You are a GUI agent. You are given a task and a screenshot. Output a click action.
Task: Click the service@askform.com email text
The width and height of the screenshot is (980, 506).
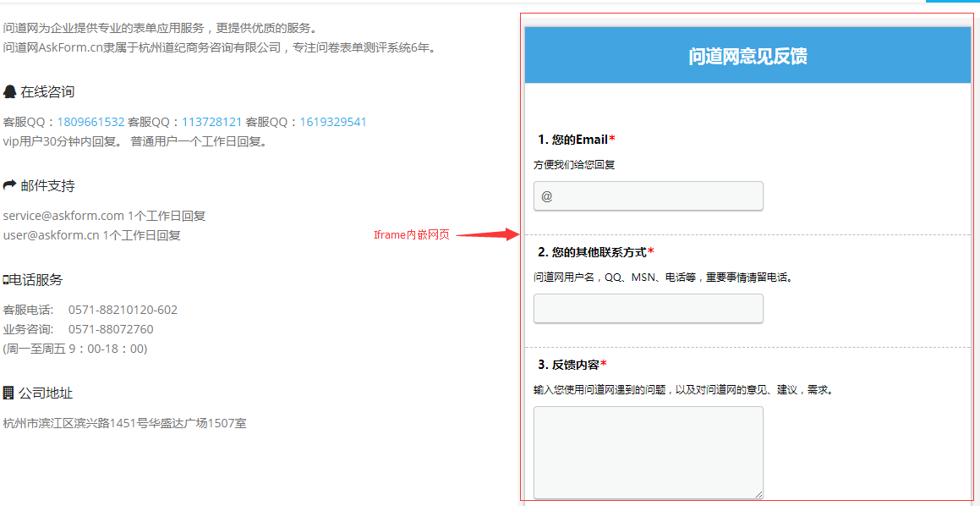click(x=63, y=216)
